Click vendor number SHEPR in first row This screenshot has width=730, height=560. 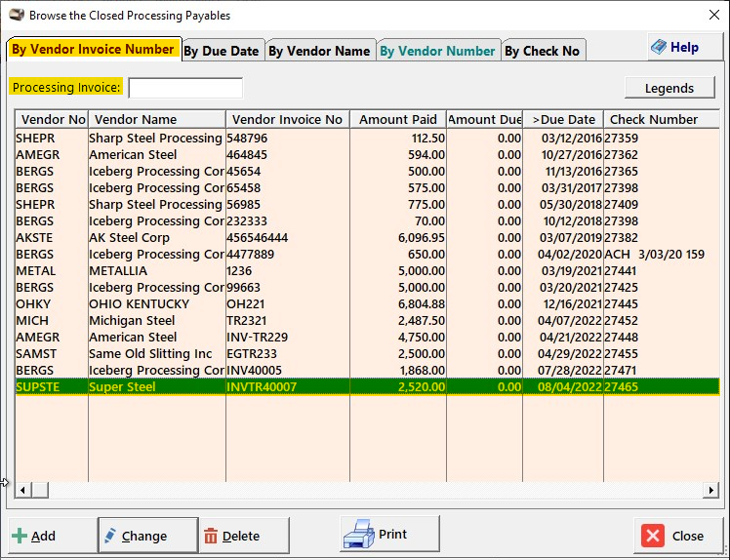click(52, 139)
